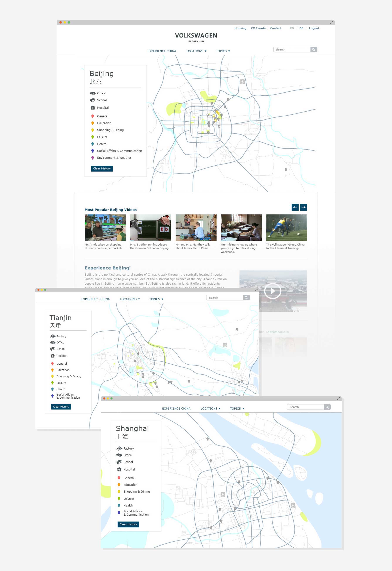Open the German School in Beijing video thumbnail
This screenshot has width=392, height=571.
point(150,228)
